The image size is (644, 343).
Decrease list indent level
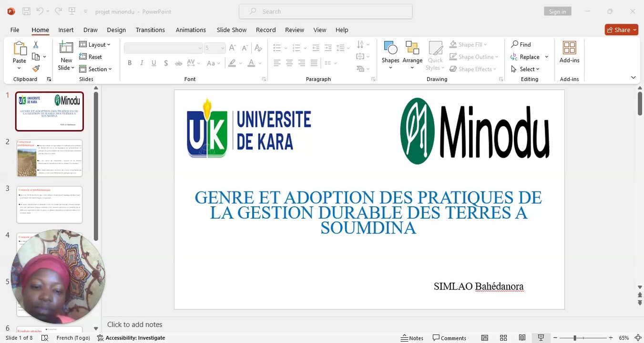point(316,48)
